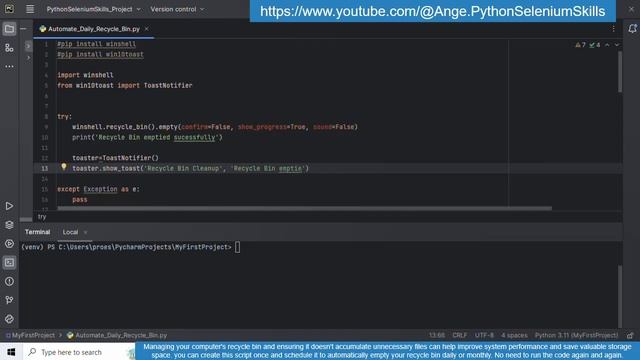Expand the collapsed project tree arrow at top
Viewport: 640px width, 360px height.
[28, 46]
